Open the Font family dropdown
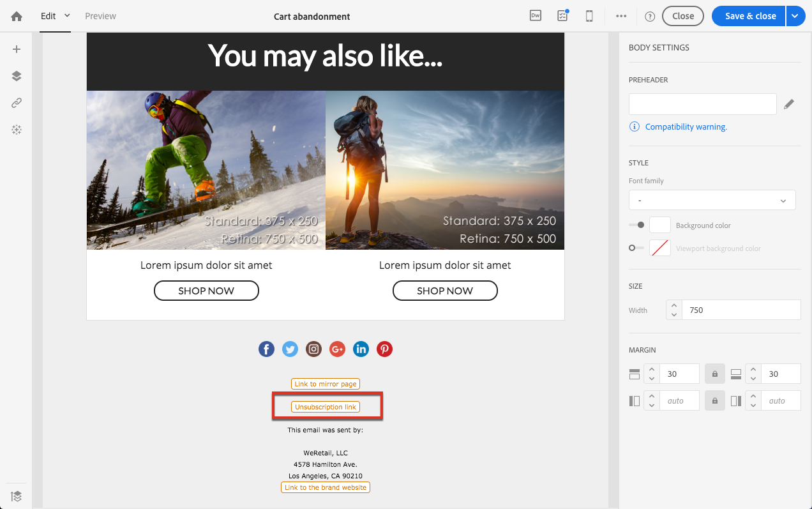This screenshot has width=812, height=509. coord(712,200)
